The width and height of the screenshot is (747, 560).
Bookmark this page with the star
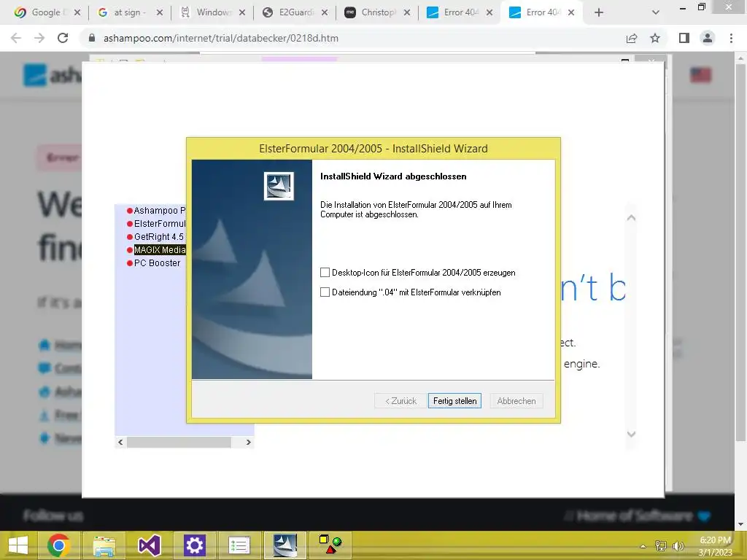(655, 38)
